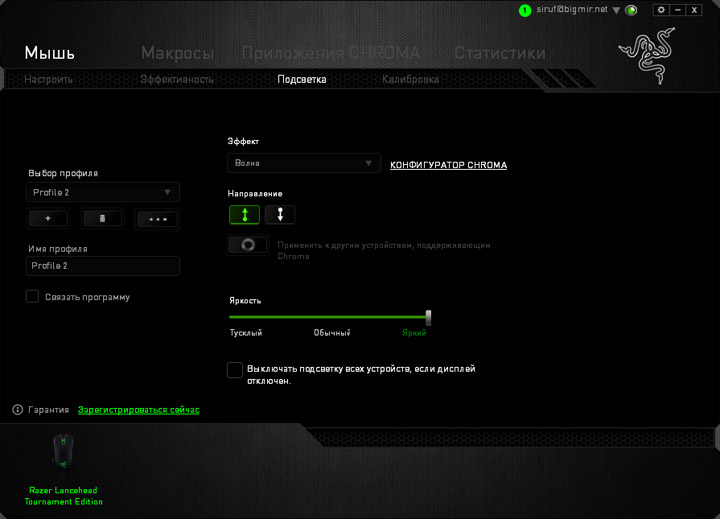Screen dimensions: 720x519
Task: Toggle apply to other Chroma devices
Action: coord(248,245)
